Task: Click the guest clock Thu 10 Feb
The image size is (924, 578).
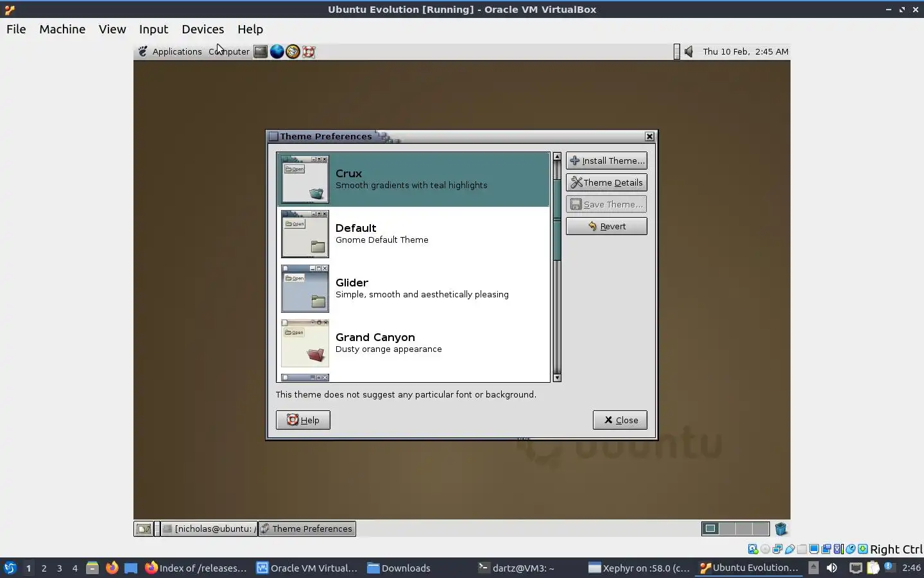Action: click(746, 51)
